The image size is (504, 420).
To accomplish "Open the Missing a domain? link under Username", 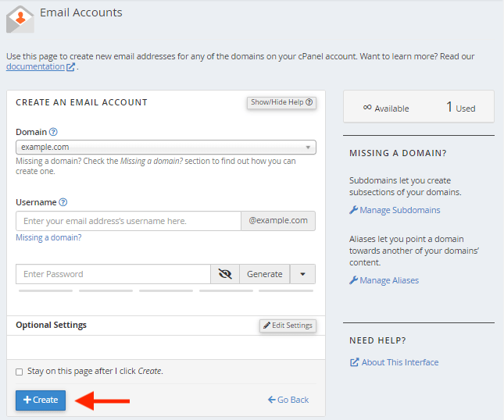I will pos(48,237).
